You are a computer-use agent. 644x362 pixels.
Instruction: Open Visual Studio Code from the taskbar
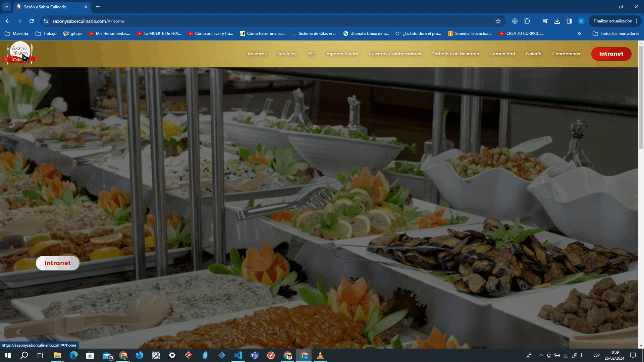click(238, 355)
